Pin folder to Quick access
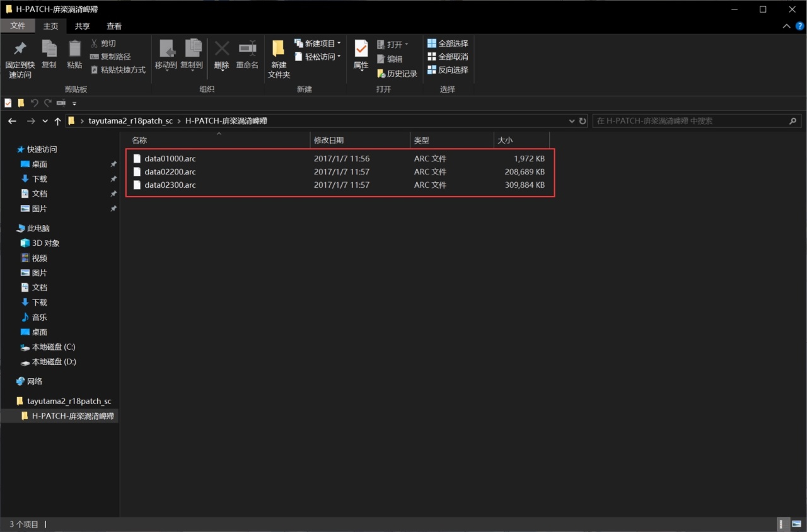 20,60
